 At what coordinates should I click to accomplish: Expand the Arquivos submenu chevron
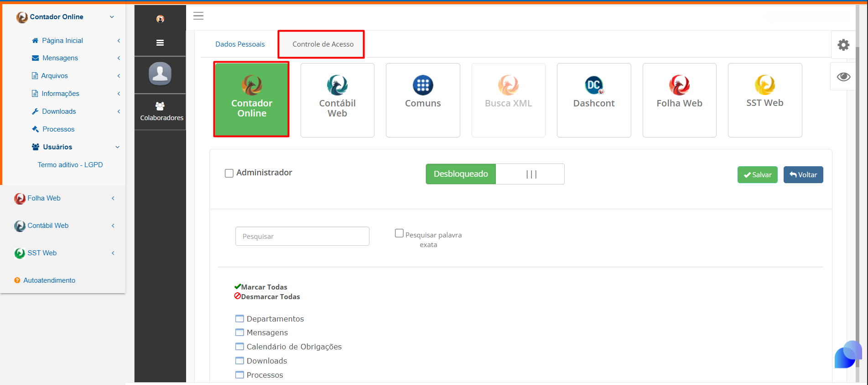tap(119, 76)
